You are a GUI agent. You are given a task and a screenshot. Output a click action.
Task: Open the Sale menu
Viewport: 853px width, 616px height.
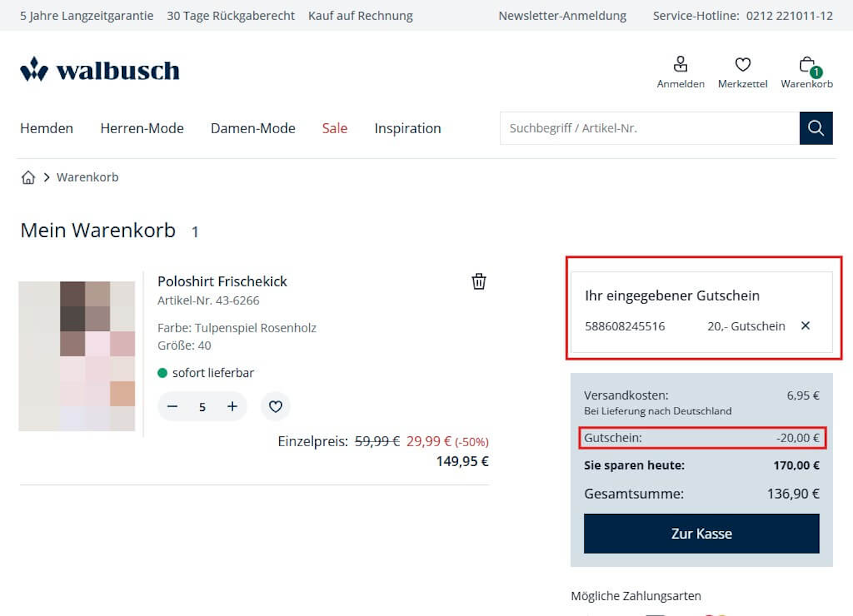(x=335, y=128)
